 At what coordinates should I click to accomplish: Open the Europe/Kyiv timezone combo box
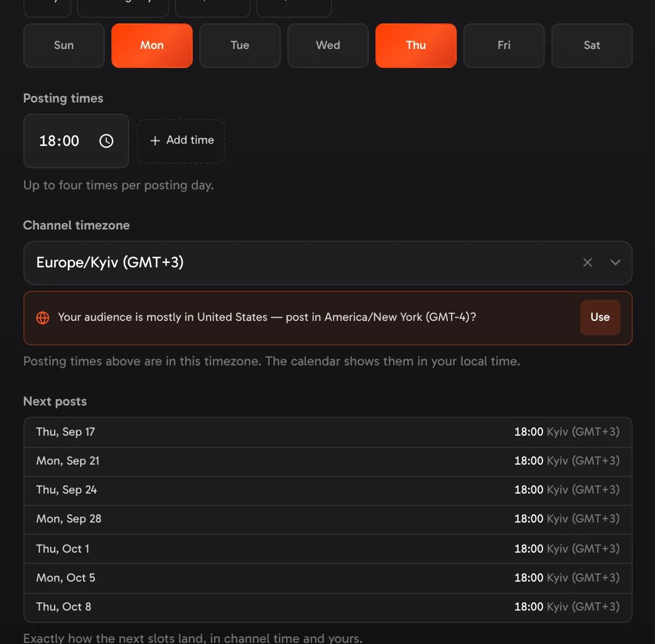328,262
